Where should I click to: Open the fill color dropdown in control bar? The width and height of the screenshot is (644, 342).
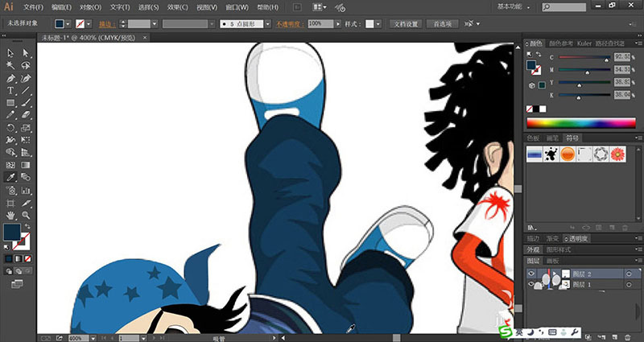pos(68,24)
